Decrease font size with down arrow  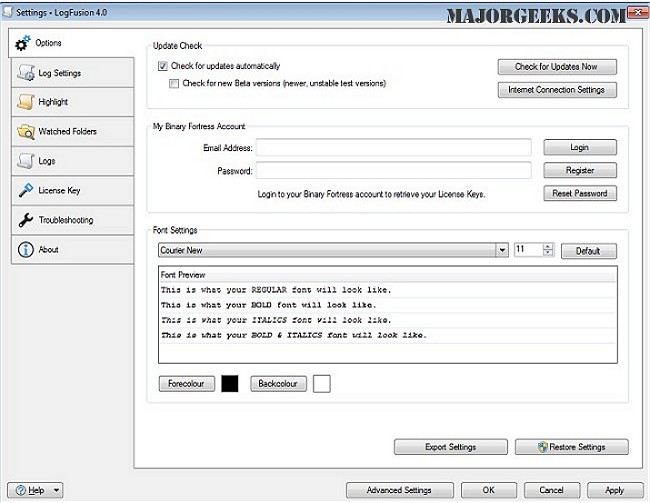[548, 253]
